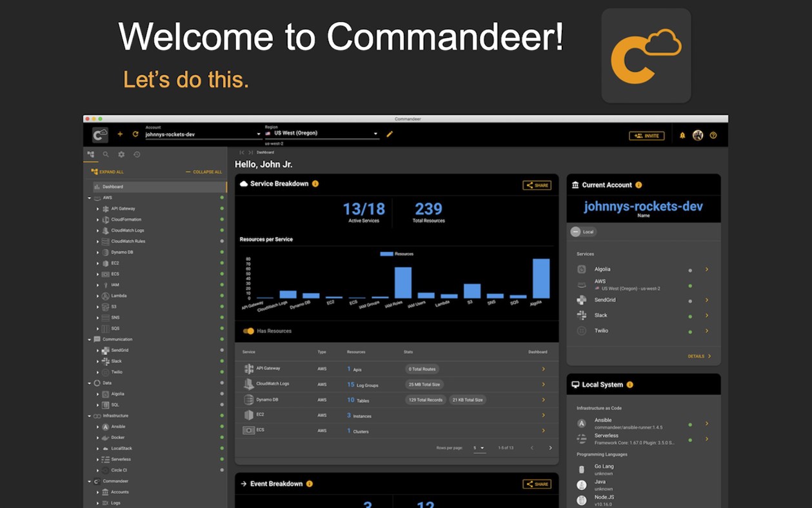812x508 pixels.
Task: Click the Ansible icon in the sidebar tree
Action: (106, 427)
